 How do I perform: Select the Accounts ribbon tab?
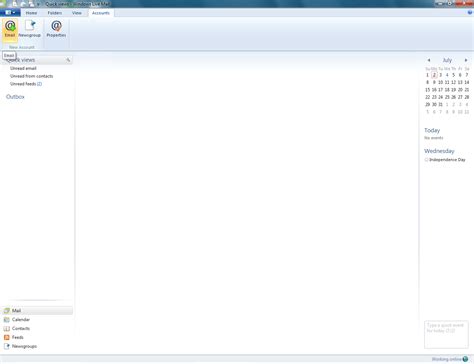(x=101, y=13)
